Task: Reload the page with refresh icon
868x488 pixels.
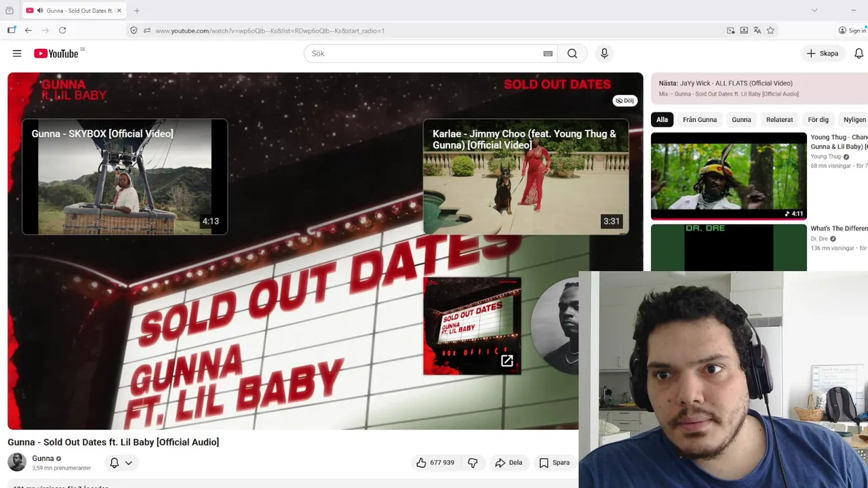Action: pyautogui.click(x=62, y=30)
